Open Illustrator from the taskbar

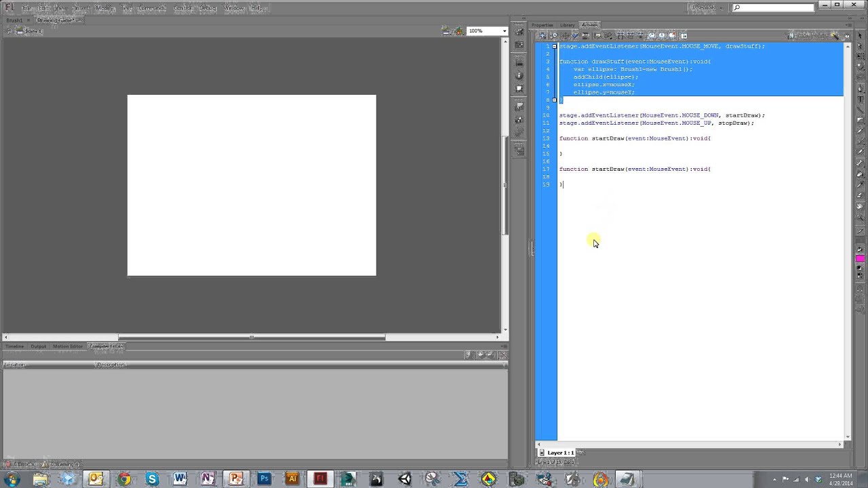[x=292, y=479]
